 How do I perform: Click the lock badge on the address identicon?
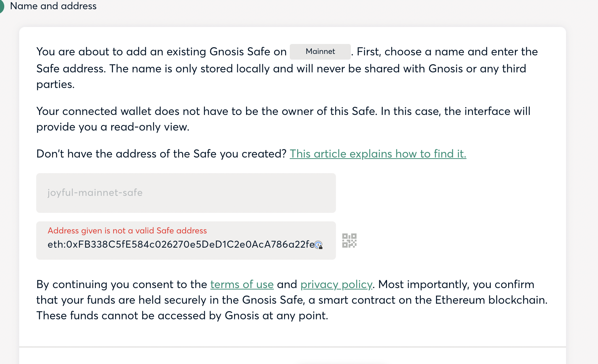click(321, 247)
